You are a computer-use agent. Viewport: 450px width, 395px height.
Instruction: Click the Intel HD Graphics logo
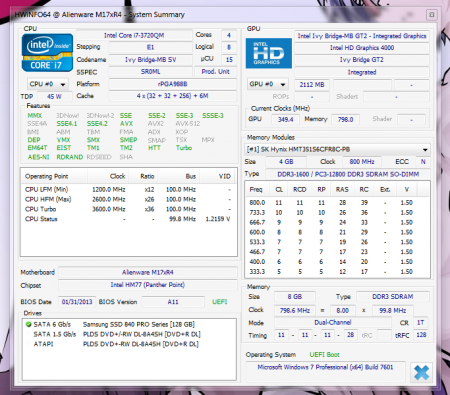(x=269, y=53)
